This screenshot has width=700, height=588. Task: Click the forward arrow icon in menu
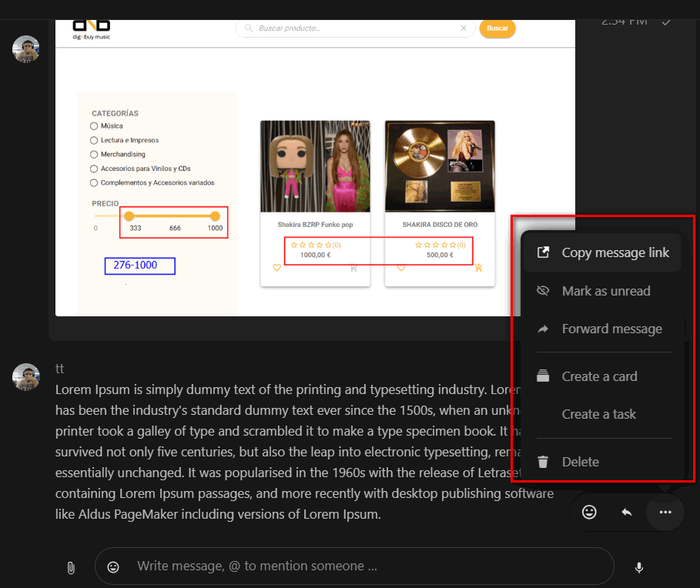point(543,329)
